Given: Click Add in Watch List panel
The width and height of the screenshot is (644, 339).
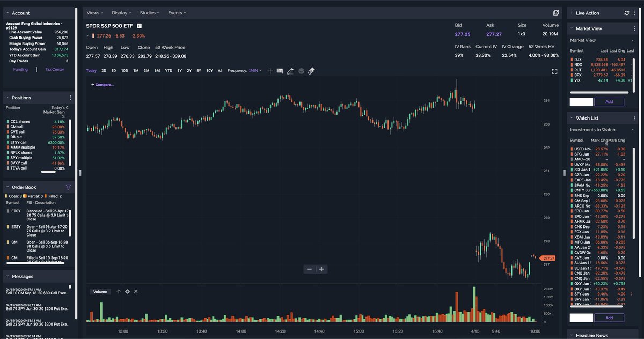Looking at the screenshot, I should click(x=609, y=318).
